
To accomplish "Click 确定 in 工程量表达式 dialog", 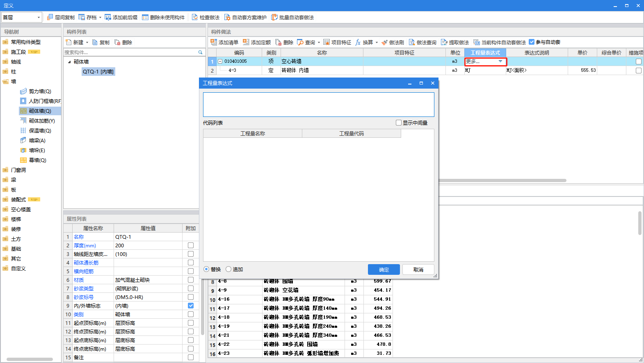I will pyautogui.click(x=384, y=269).
